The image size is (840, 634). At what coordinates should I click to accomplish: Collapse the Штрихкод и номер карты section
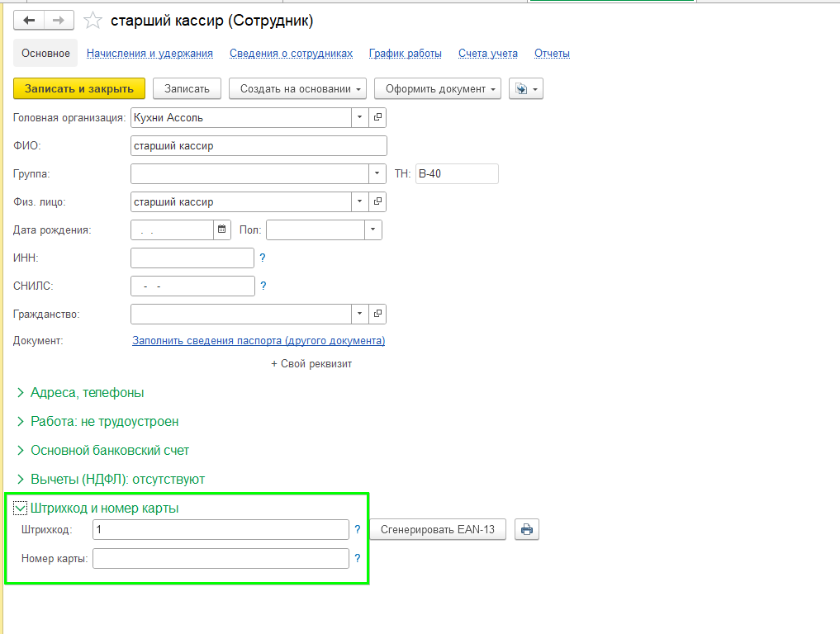[x=21, y=509]
